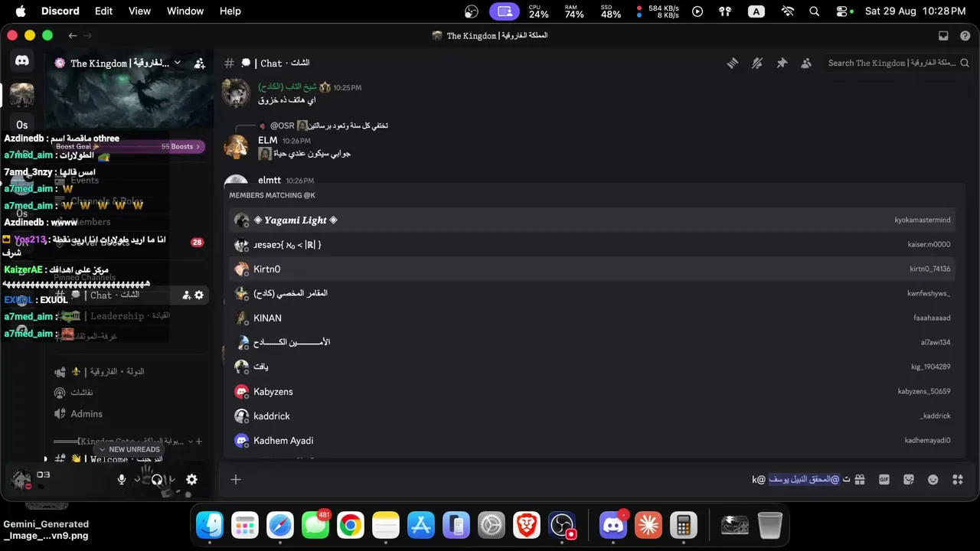Screen dimensions: 980x551
Task: Open user settings gear icon
Action: (x=191, y=479)
